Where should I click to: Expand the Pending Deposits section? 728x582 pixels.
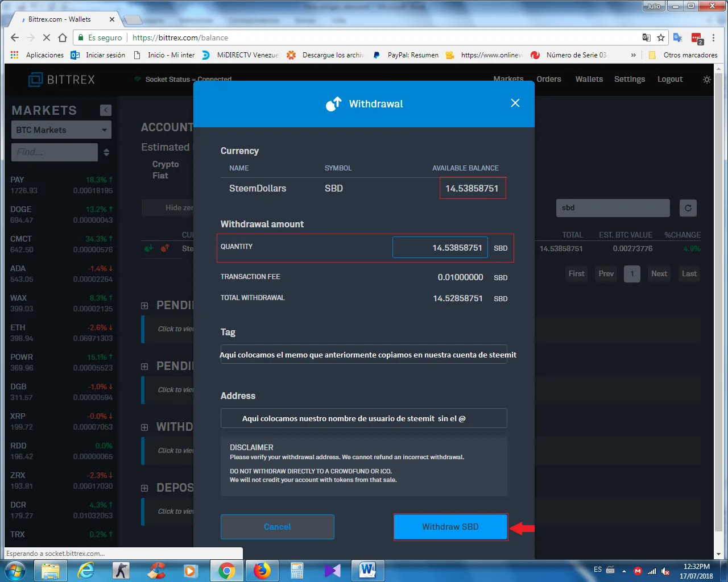[x=144, y=367]
